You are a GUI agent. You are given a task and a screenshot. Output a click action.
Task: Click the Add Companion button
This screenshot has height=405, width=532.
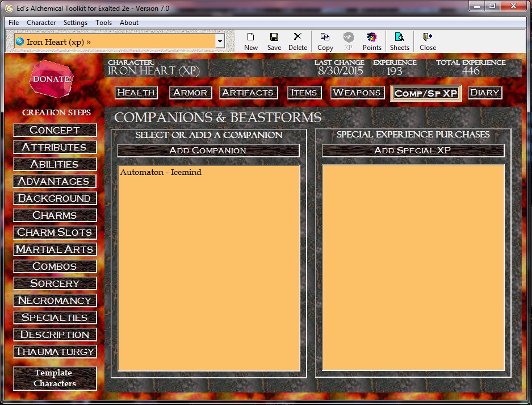coord(208,151)
